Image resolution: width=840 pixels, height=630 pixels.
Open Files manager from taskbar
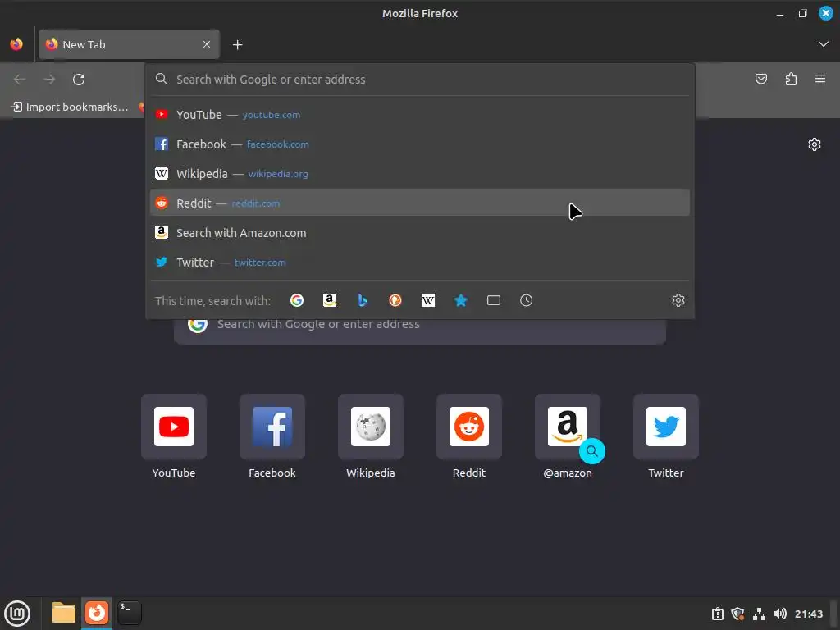[x=64, y=613]
